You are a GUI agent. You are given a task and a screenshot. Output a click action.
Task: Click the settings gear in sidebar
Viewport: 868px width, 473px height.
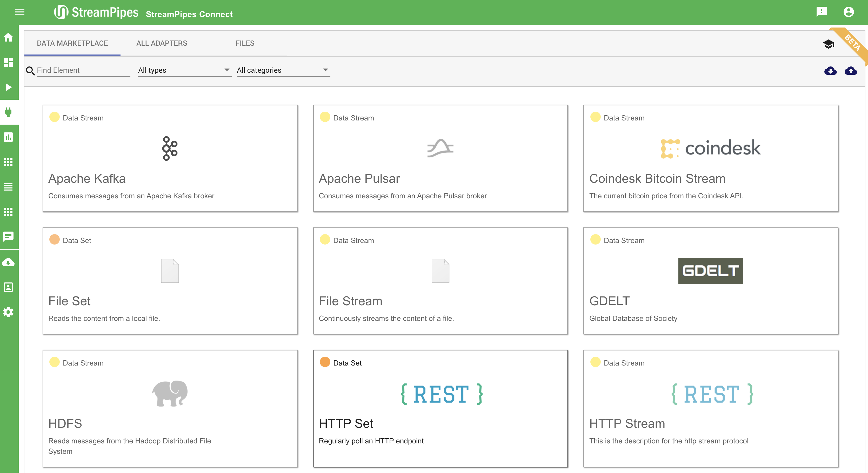(x=8, y=312)
